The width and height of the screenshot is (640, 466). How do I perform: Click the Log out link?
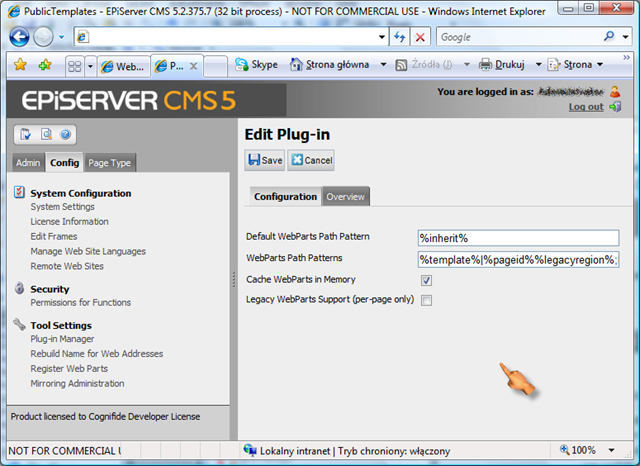pos(586,107)
